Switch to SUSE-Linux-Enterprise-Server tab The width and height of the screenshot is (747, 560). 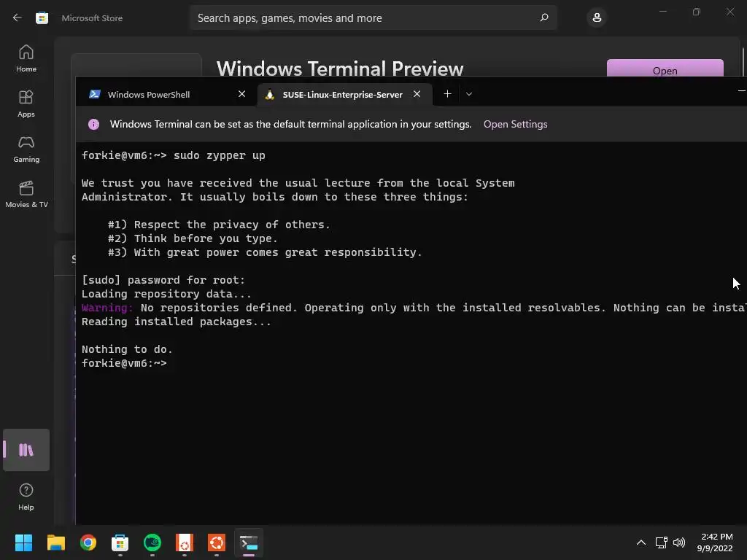(x=345, y=94)
